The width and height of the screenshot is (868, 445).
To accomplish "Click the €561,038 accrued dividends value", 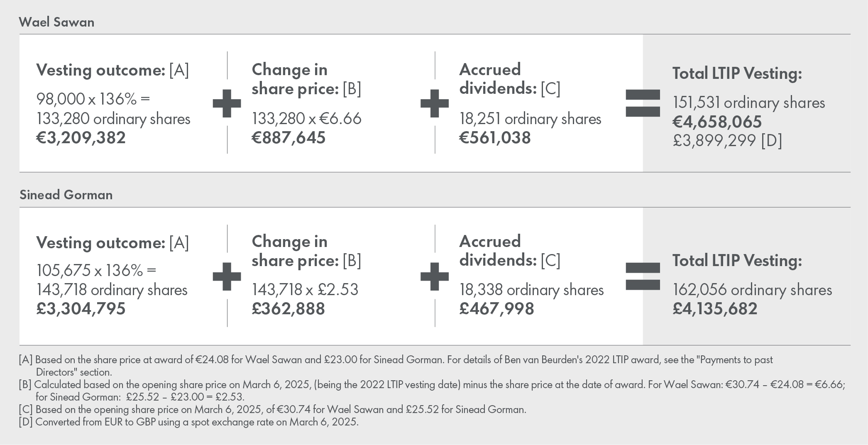I will pyautogui.click(x=495, y=138).
